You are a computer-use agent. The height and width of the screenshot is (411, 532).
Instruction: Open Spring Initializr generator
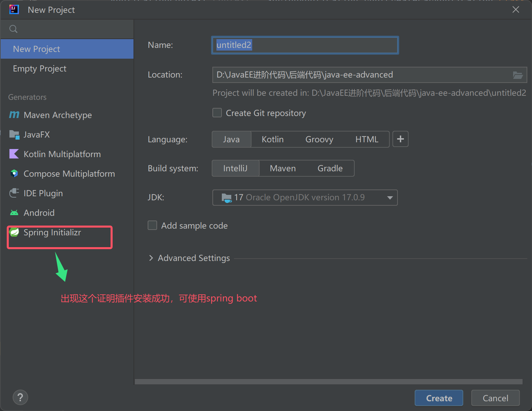coord(67,232)
